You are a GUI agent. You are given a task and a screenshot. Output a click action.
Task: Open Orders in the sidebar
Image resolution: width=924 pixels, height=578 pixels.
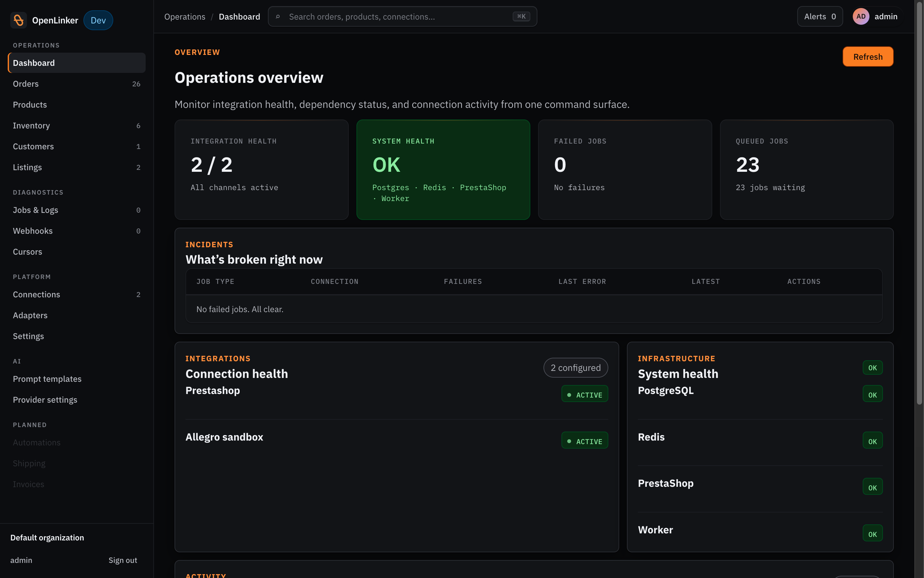(77, 84)
